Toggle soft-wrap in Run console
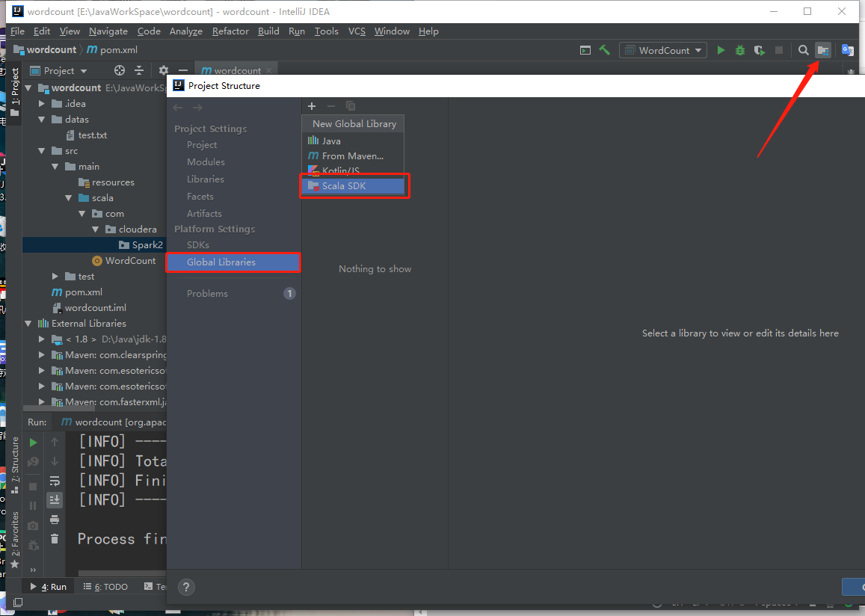Viewport: 865px width, 616px height. [55, 481]
